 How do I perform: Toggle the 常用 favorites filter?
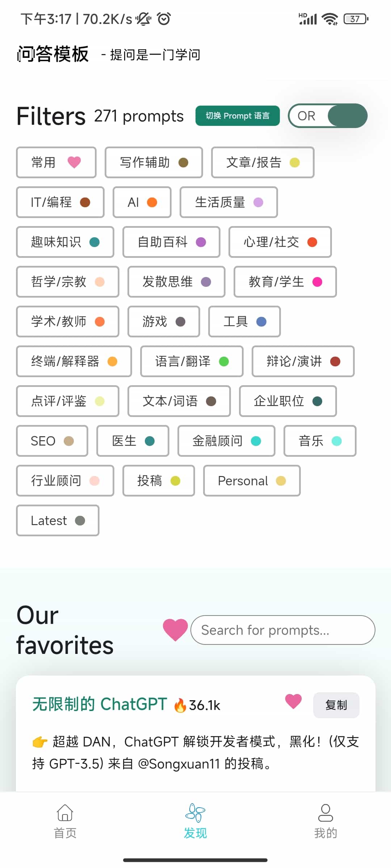point(56,162)
